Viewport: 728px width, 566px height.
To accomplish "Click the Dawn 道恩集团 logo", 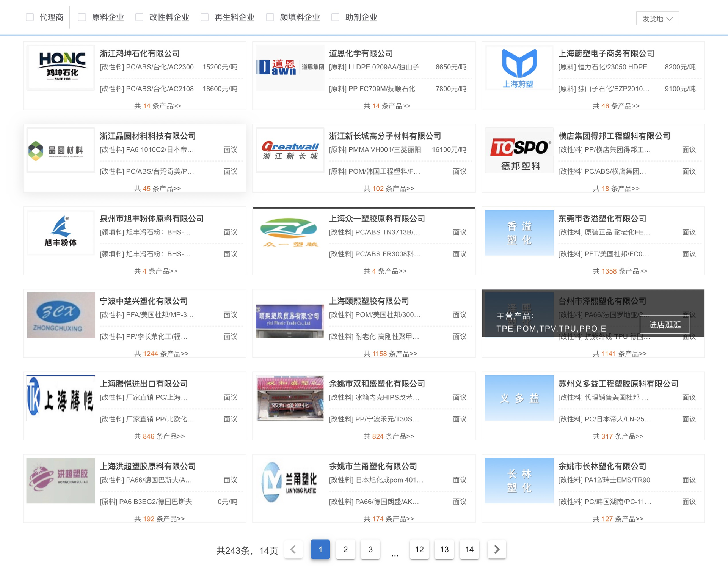I will [x=290, y=68].
